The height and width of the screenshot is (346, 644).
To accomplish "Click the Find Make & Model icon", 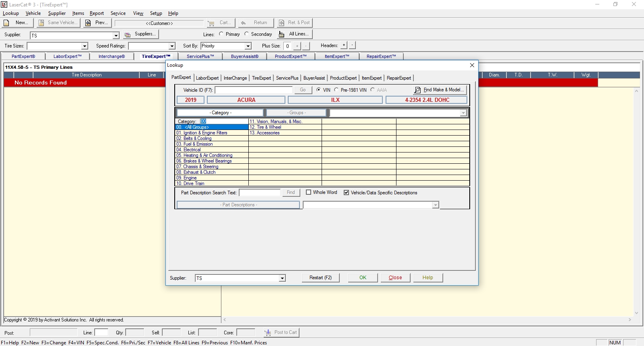I will (417, 90).
